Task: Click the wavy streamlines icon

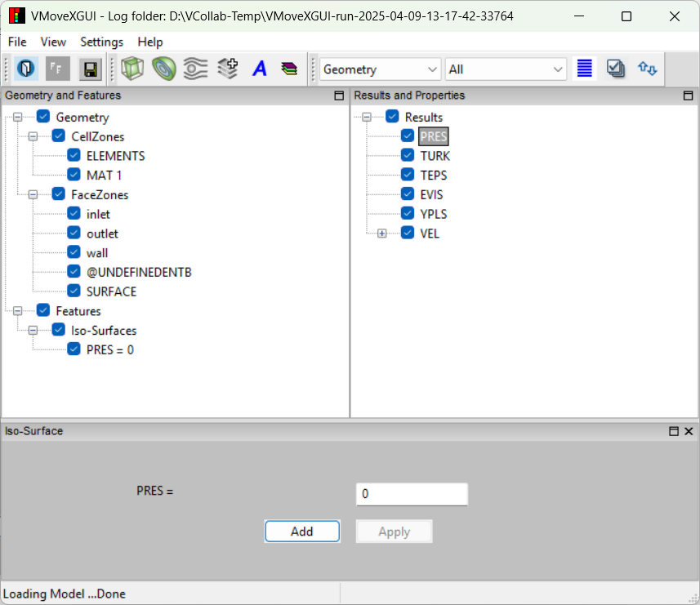Action: pyautogui.click(x=195, y=69)
